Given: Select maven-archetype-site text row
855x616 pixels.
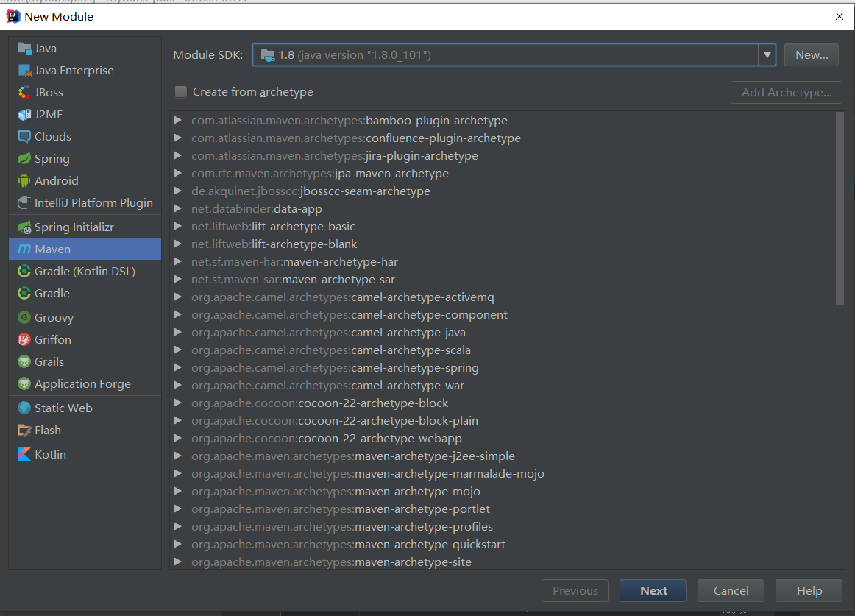Looking at the screenshot, I should click(331, 562).
